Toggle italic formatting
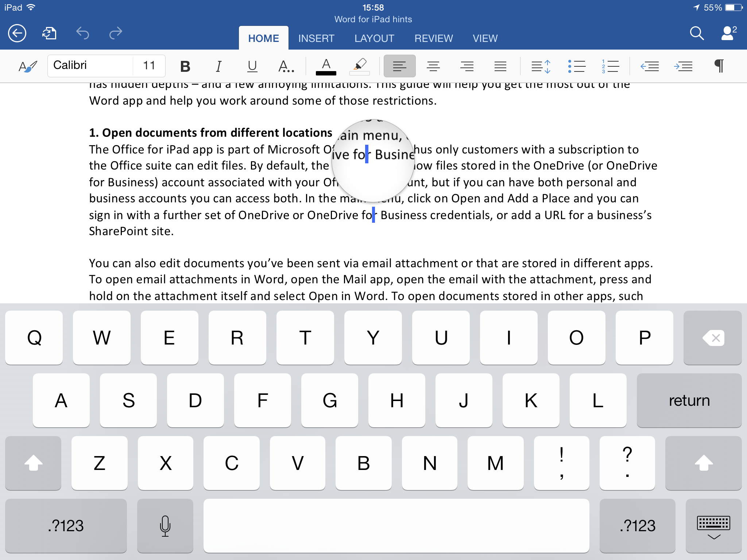 (x=218, y=66)
